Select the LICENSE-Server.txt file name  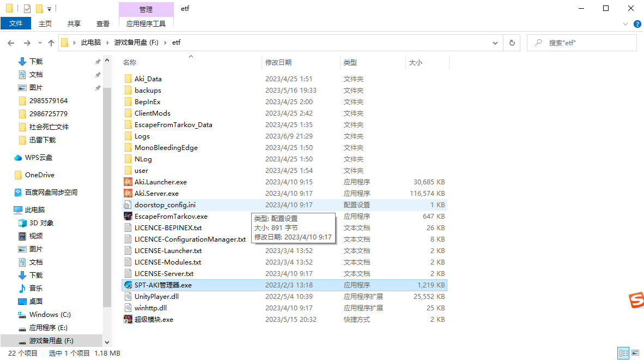pyautogui.click(x=164, y=274)
